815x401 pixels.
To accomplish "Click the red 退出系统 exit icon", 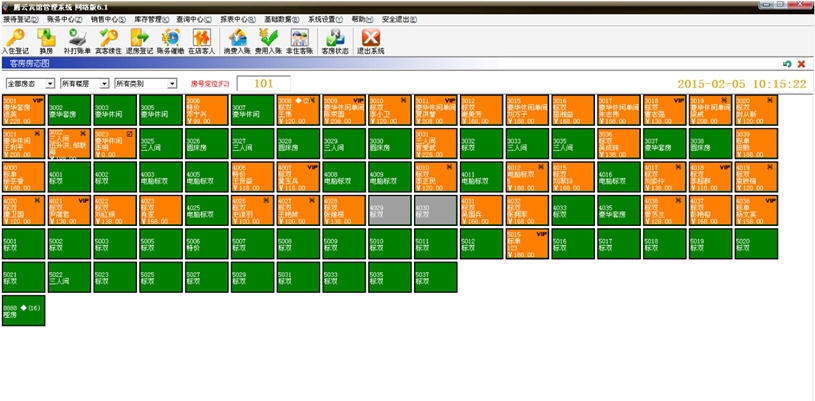I will [370, 40].
